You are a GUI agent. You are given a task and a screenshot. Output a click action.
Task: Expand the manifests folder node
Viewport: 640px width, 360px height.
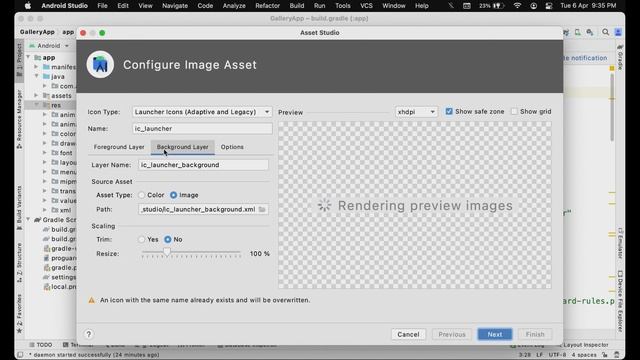[x=36, y=67]
